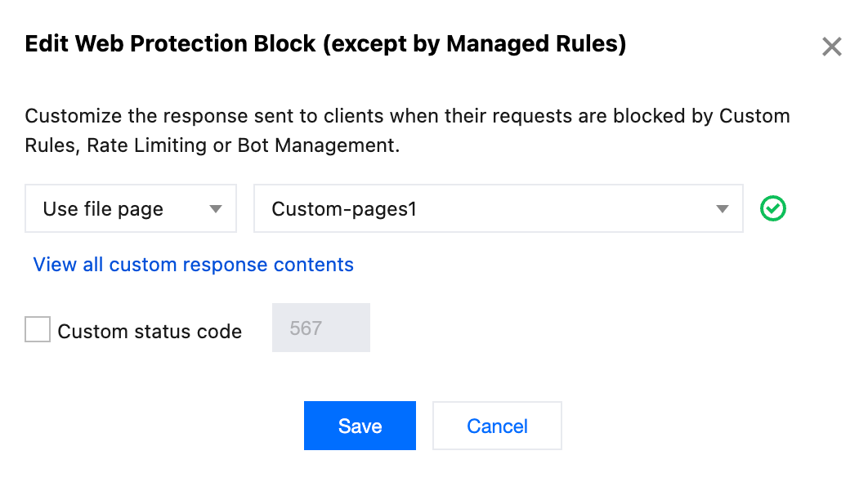Cancel editing the block response
The height and width of the screenshot is (482, 868).
(x=497, y=426)
